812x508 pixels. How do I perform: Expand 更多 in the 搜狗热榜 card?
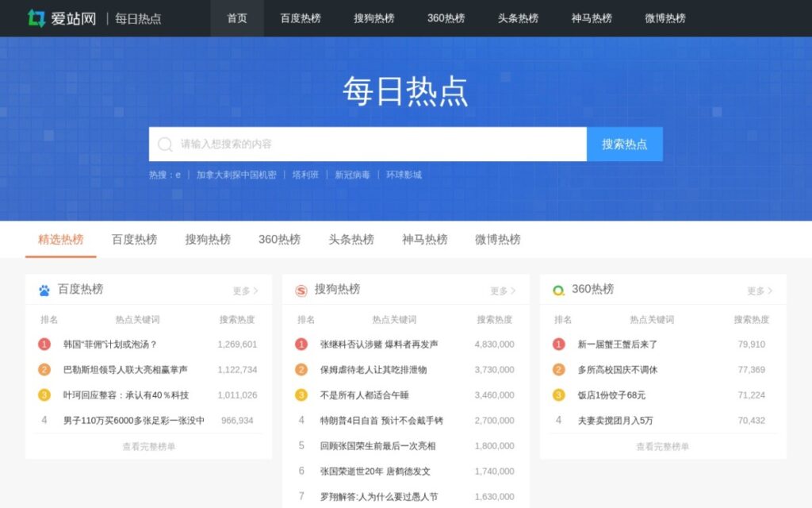tap(503, 291)
